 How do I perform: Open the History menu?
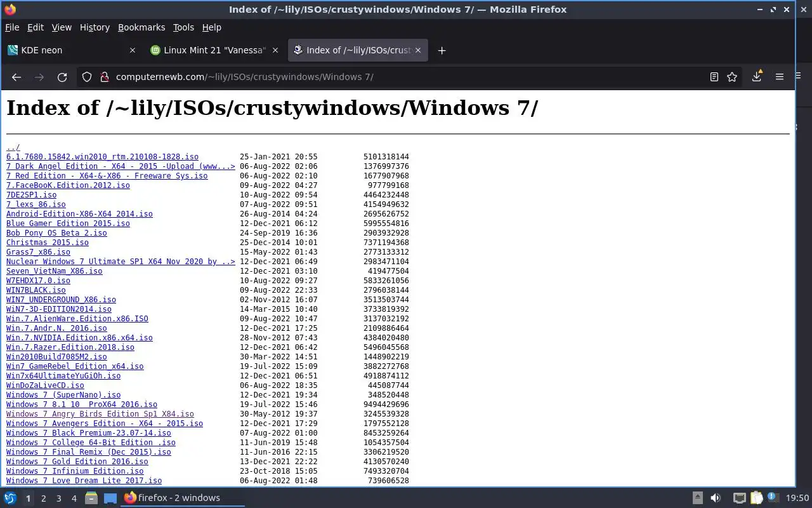(95, 27)
